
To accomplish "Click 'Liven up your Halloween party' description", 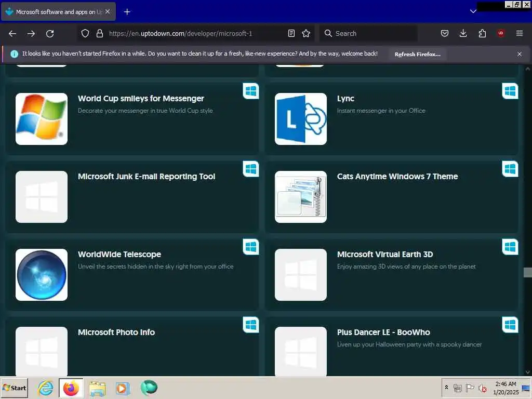I will point(409,344).
